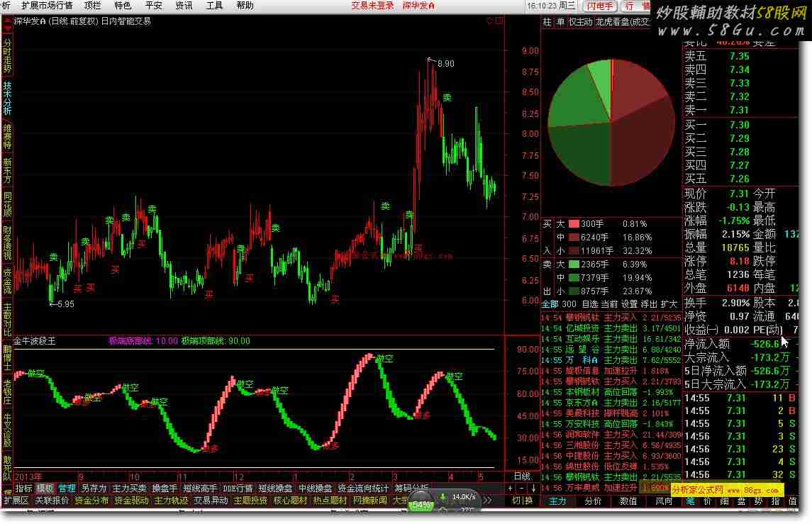The width and height of the screenshot is (812, 524).
Task: Select the 笔 tab at bottom right
Action: pyautogui.click(x=690, y=501)
